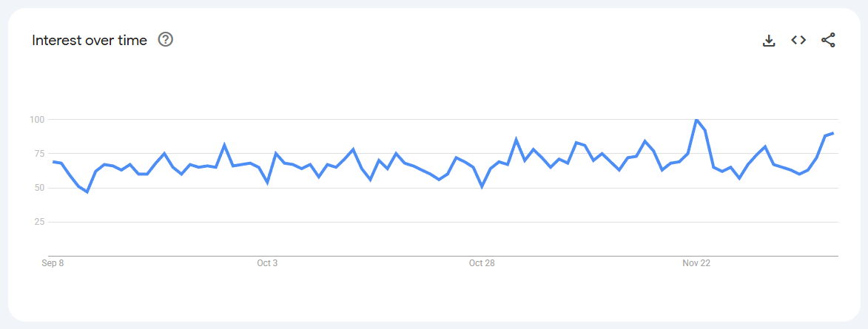
Task: Click the help question mark icon
Action: 166,40
